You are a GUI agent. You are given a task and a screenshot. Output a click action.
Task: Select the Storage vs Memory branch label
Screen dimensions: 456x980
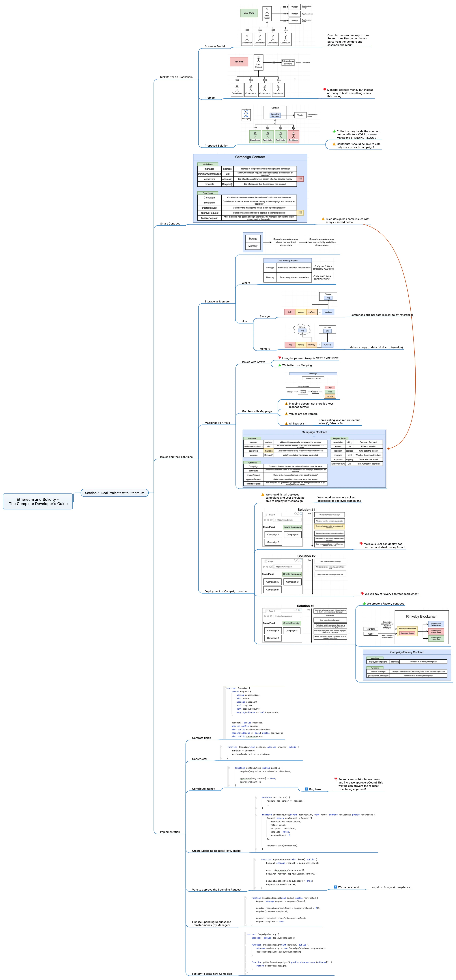point(217,301)
